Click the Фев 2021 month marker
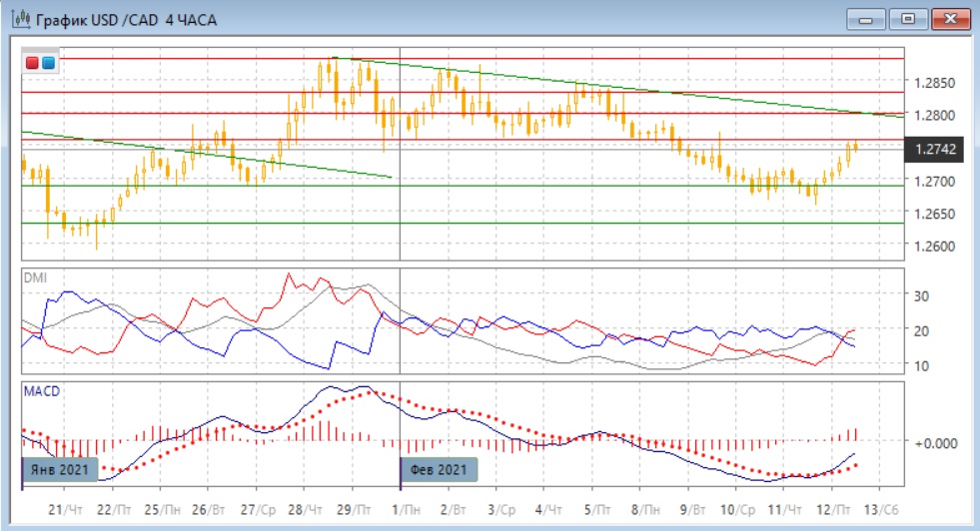Image resolution: width=980 pixels, height=531 pixels. [439, 468]
